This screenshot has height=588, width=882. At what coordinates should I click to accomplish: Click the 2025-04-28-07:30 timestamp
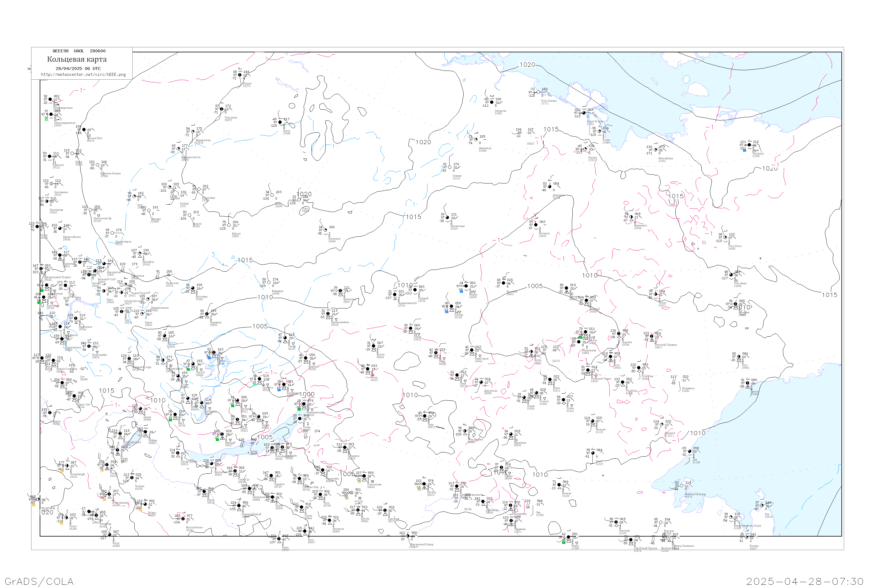tap(805, 581)
